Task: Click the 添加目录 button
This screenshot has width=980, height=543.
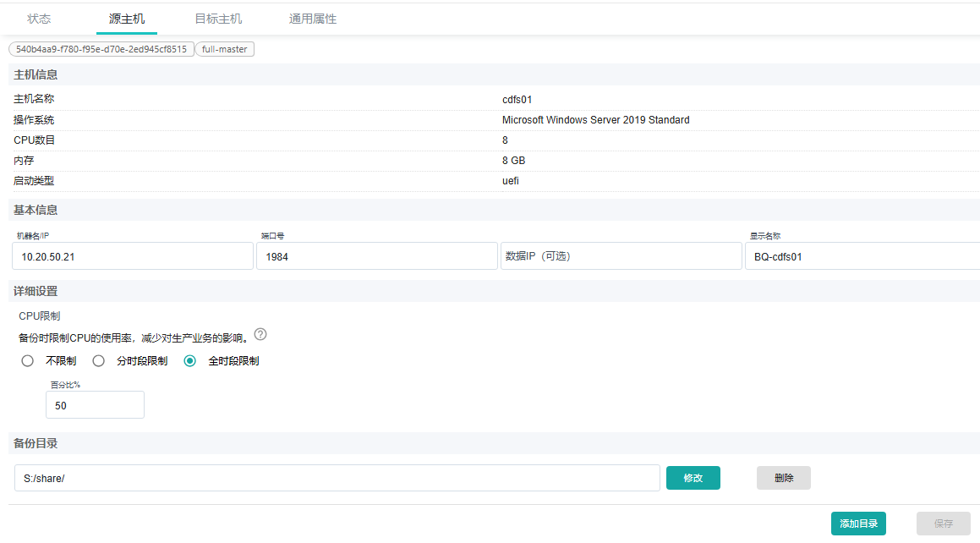Action: click(x=858, y=524)
